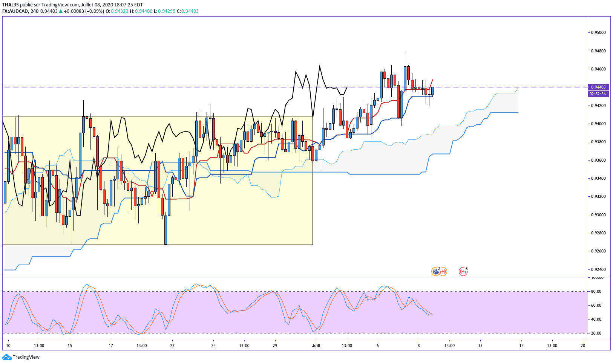This screenshot has height=364, width=613.
Task: Click the 0.93000 price axis label
Action: (598, 215)
